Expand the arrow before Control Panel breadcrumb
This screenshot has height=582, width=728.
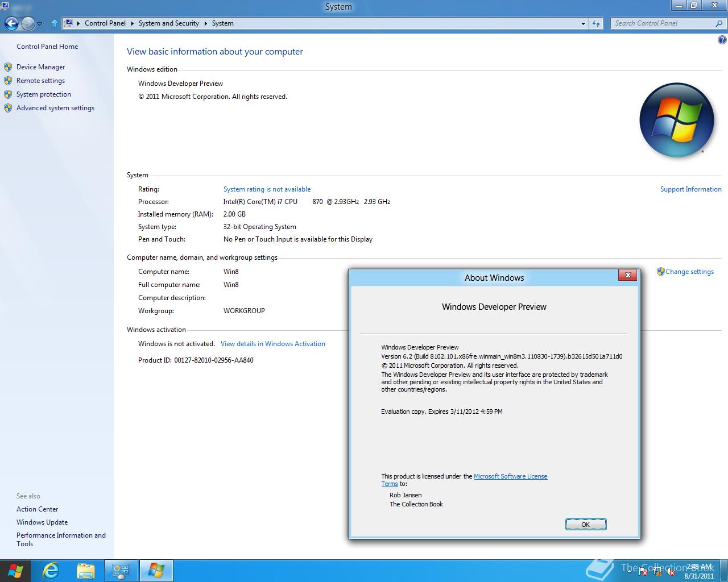click(78, 23)
